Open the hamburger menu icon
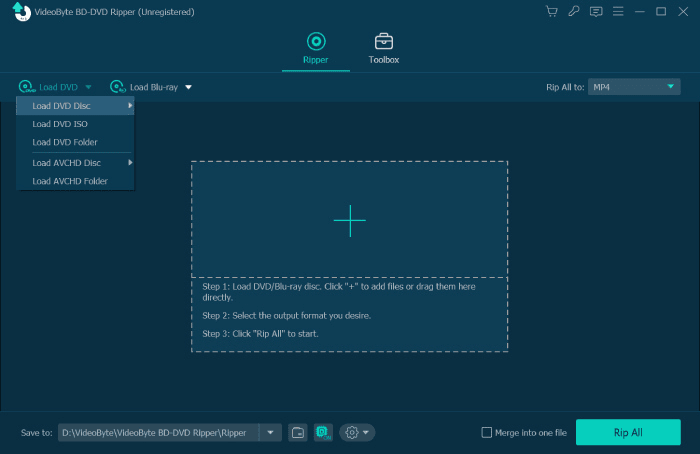This screenshot has width=700, height=454. (x=618, y=12)
